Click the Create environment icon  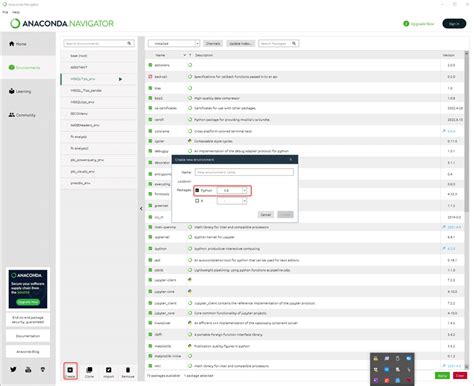[x=70, y=370]
